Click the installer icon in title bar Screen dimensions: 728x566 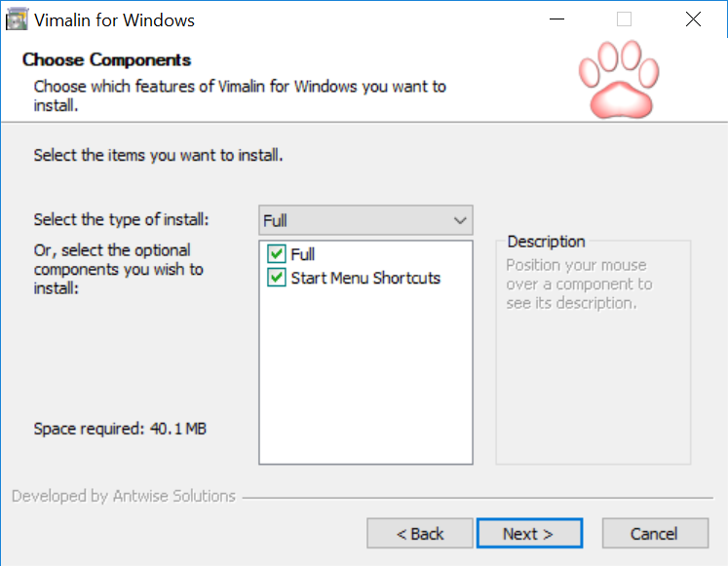pyautogui.click(x=17, y=19)
